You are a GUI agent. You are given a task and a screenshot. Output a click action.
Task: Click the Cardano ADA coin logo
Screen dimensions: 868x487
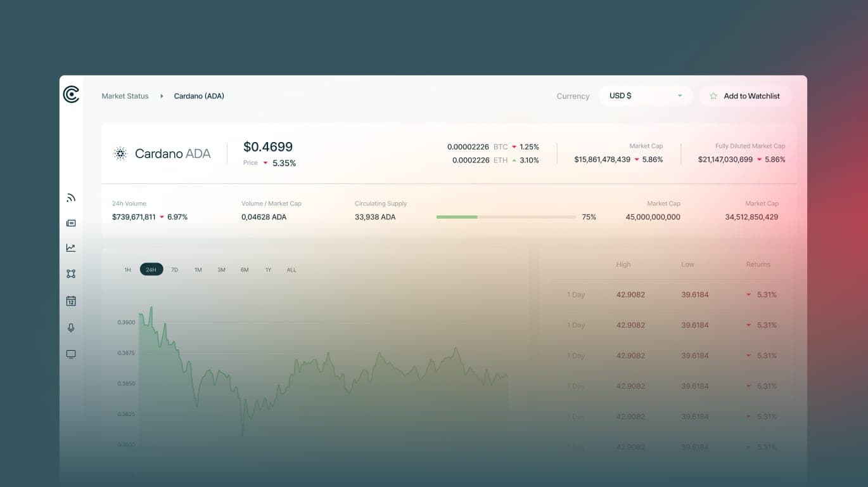tap(120, 153)
